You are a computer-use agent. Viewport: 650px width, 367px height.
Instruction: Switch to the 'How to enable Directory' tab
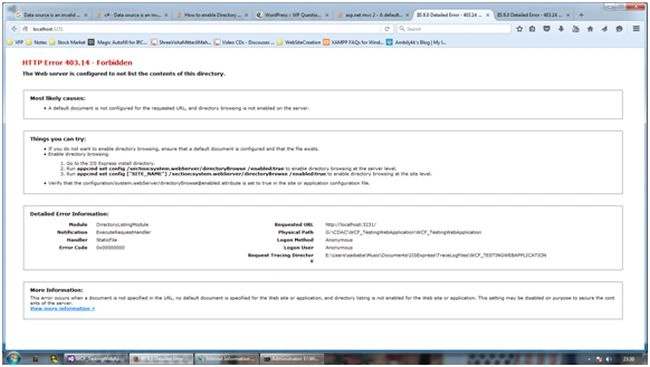click(211, 15)
